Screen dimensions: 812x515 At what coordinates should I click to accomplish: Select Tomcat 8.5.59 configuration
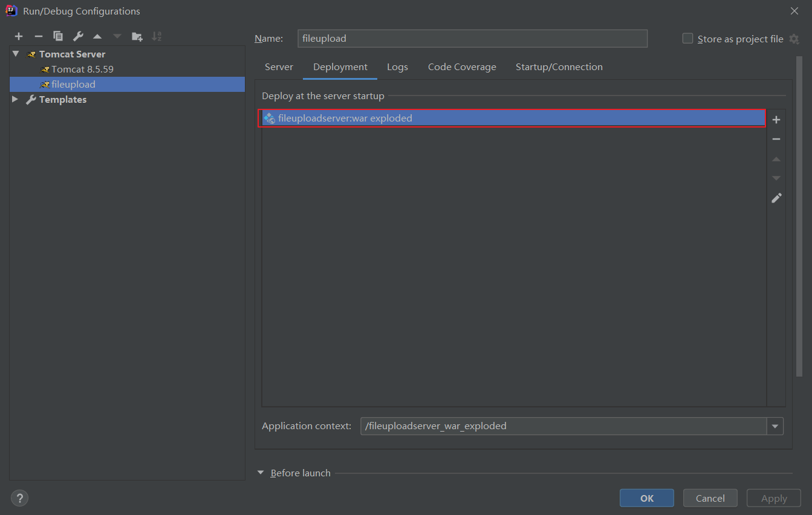[x=82, y=69]
